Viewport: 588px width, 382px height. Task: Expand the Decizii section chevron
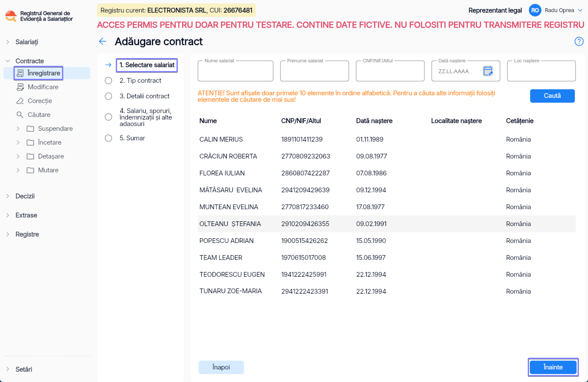[8, 196]
